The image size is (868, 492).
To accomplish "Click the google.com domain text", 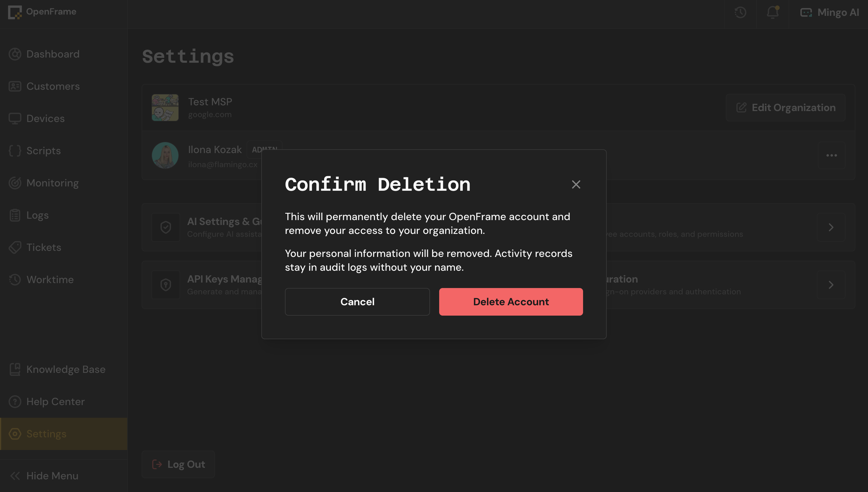I will click(209, 115).
